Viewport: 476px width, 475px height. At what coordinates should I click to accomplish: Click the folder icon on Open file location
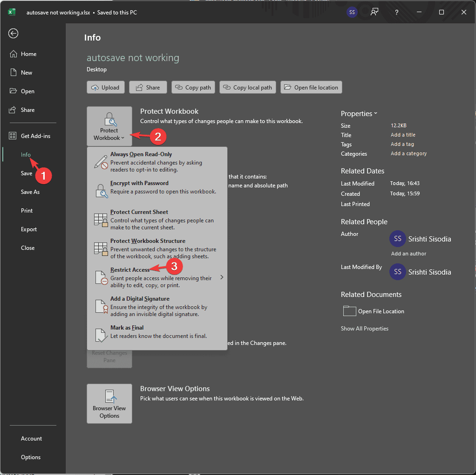(287, 87)
